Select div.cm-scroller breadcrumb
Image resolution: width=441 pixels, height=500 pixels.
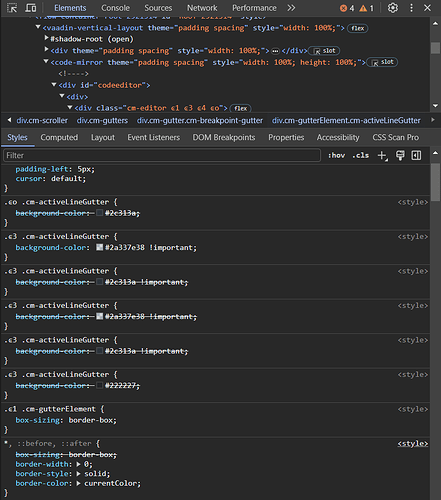click(42, 121)
